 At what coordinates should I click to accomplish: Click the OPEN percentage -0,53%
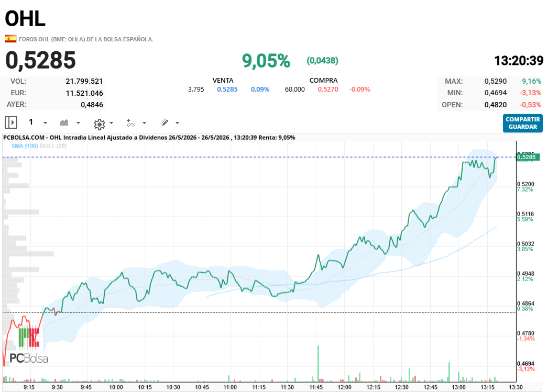coord(530,105)
